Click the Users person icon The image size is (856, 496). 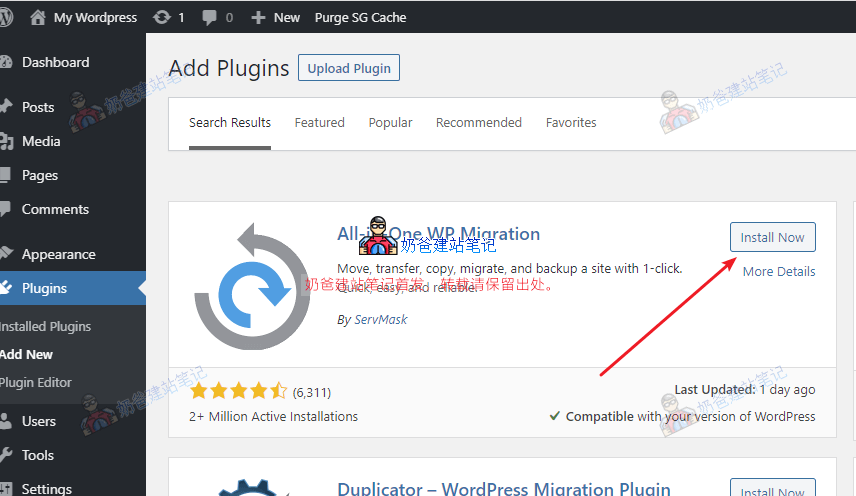click(5, 421)
